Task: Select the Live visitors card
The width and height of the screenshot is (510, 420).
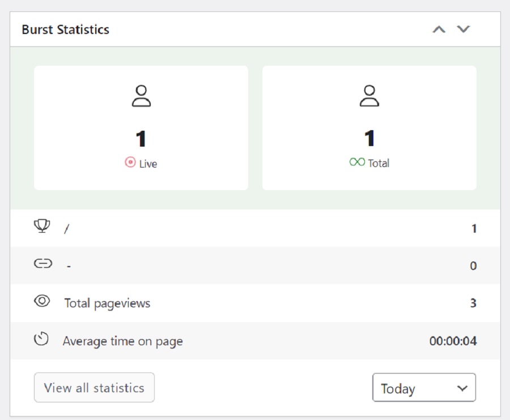Action: coord(141,127)
